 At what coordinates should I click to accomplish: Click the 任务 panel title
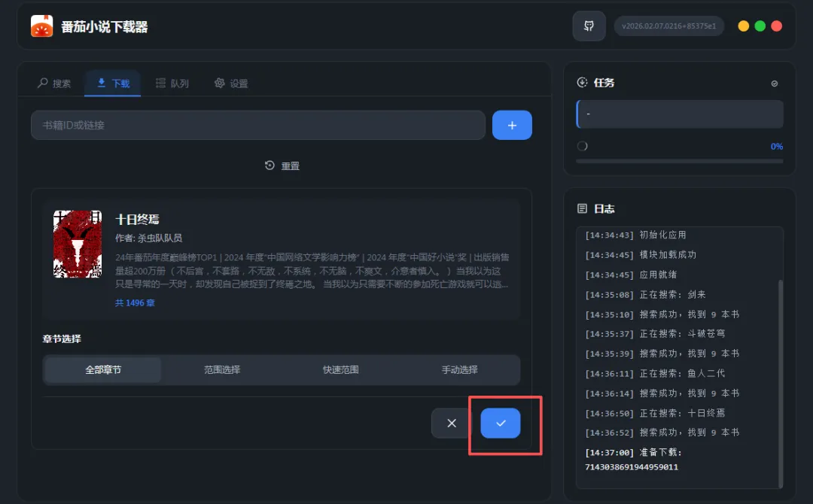tap(604, 82)
